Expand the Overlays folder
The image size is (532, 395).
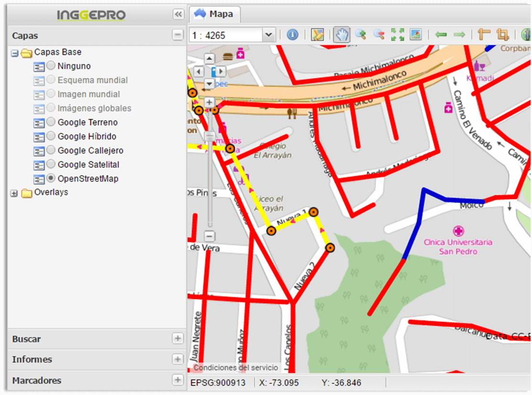[x=14, y=193]
